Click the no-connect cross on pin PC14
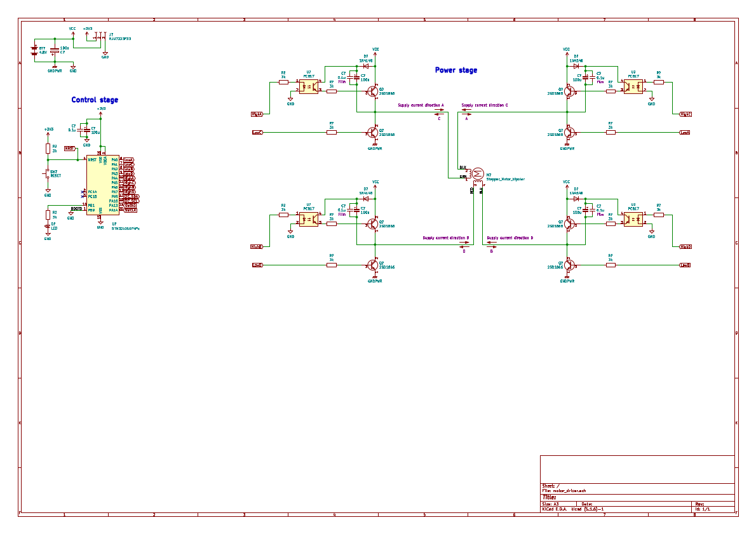Image resolution: width=756 pixels, height=534 pixels. coord(83,192)
